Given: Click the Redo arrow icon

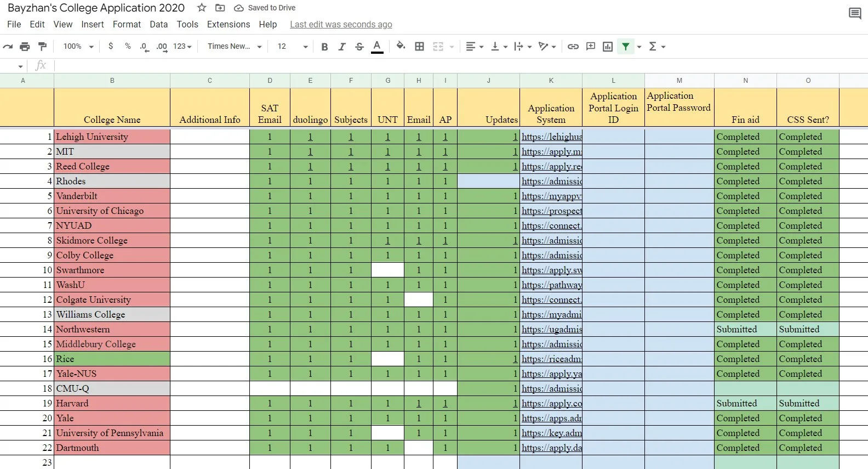Looking at the screenshot, I should [x=8, y=47].
